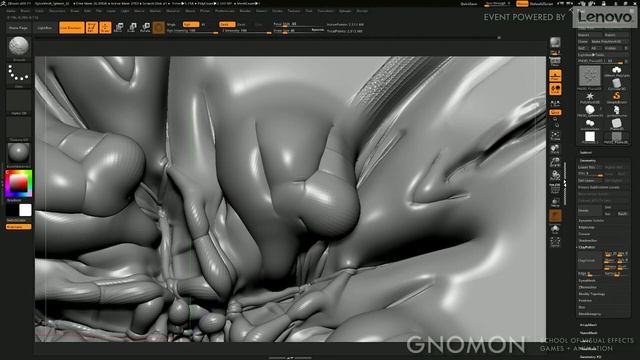Screen dimensions: 640x360
Task: Open the Preferences menu
Action: (x=225, y=11)
